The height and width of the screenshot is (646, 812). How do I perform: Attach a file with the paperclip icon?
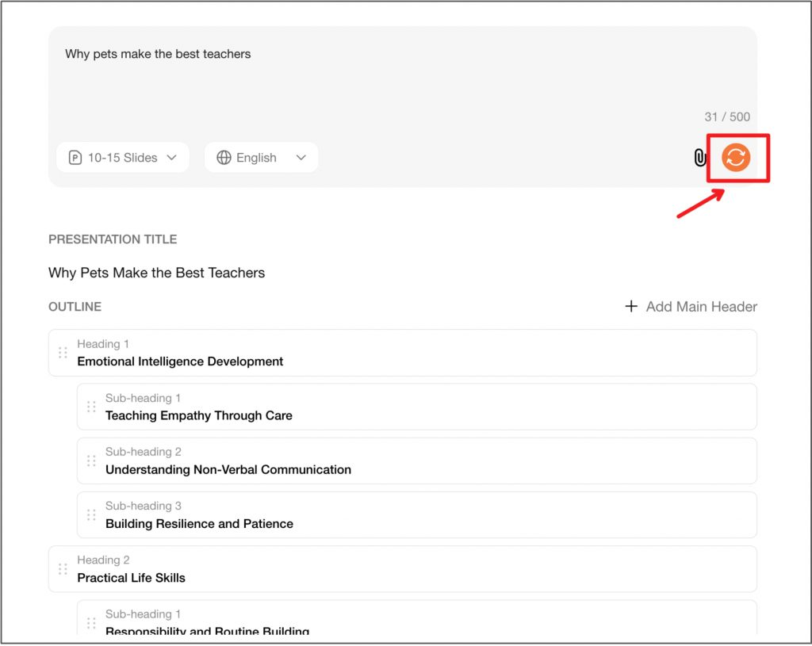click(x=699, y=158)
